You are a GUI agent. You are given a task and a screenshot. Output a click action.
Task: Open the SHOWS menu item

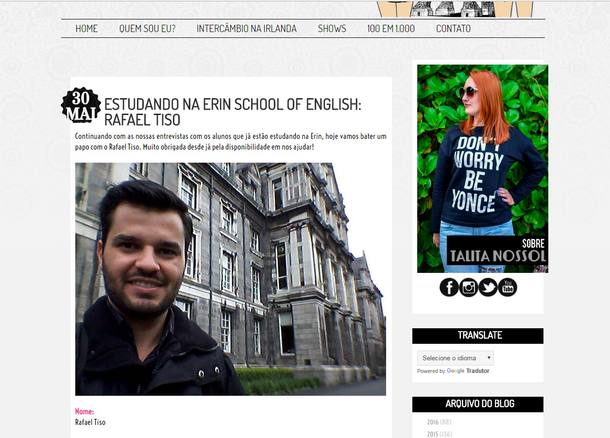pyautogui.click(x=332, y=28)
